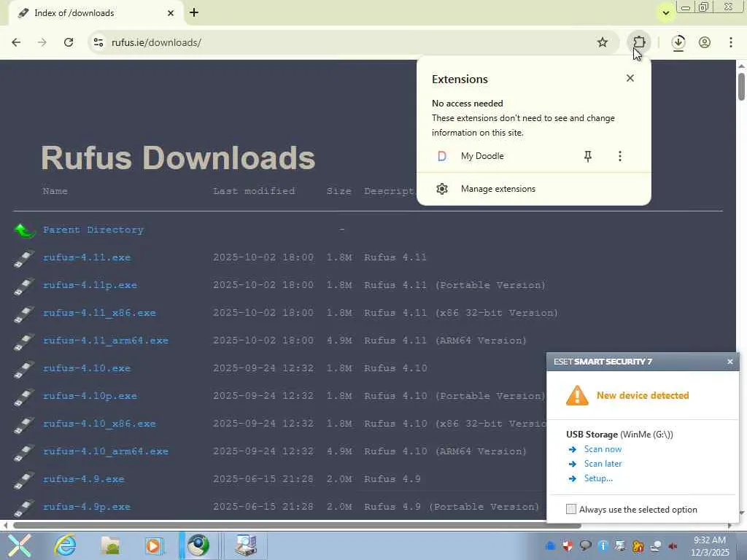Pin the My Doodle extension
This screenshot has height=560, width=747.
[x=588, y=156]
